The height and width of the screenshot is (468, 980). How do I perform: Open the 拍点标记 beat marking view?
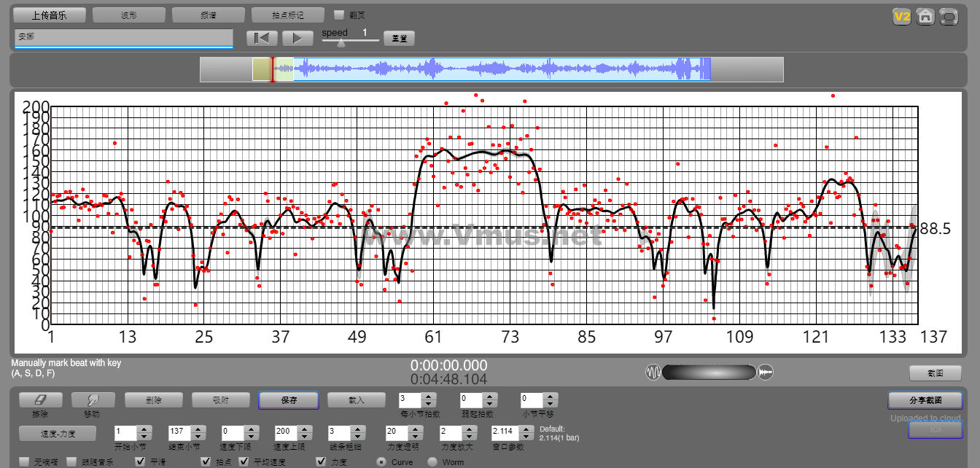coord(287,15)
